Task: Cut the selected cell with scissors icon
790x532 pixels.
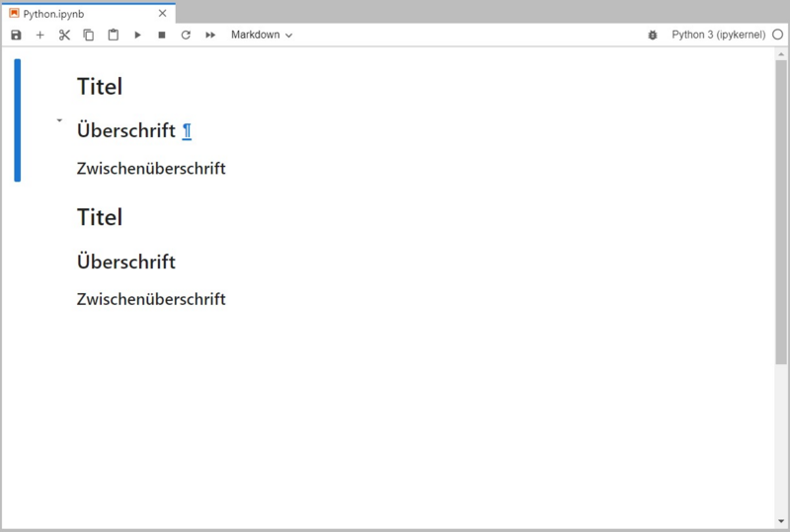Action: tap(64, 35)
